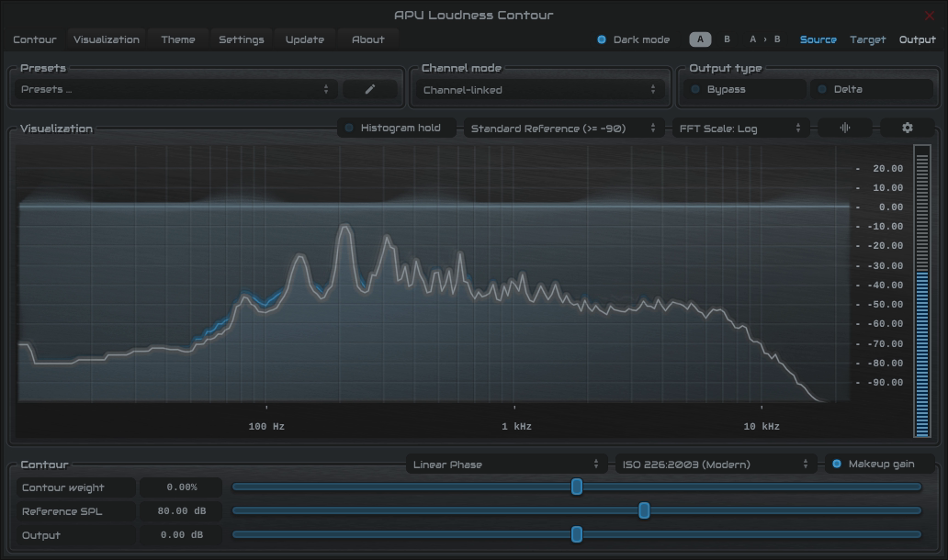Click Contour weight 0.00% value field
The image size is (948, 560).
[x=181, y=487]
